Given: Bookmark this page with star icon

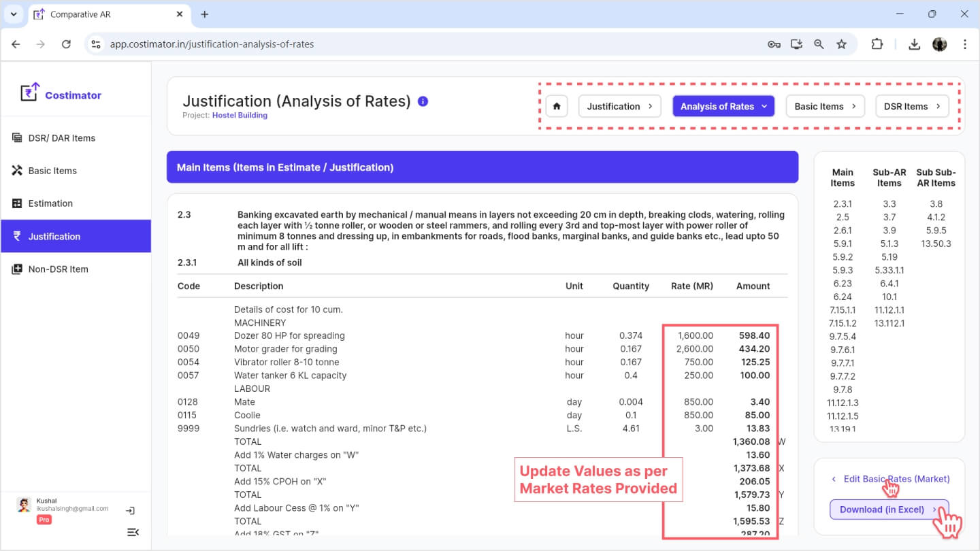Looking at the screenshot, I should pyautogui.click(x=842, y=44).
